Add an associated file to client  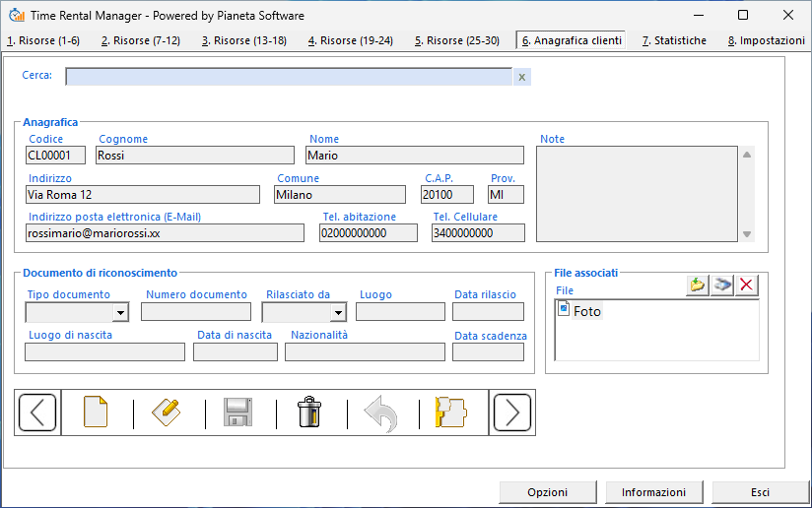tap(698, 286)
